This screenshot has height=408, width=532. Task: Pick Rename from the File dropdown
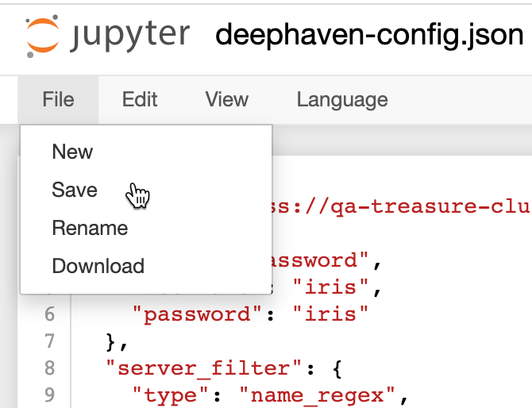pyautogui.click(x=90, y=228)
